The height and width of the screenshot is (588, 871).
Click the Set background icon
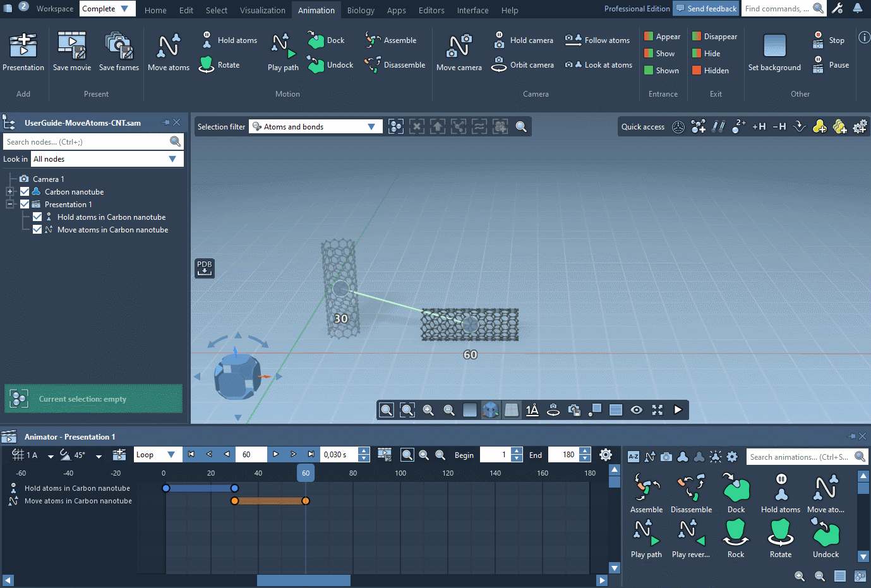tap(774, 46)
